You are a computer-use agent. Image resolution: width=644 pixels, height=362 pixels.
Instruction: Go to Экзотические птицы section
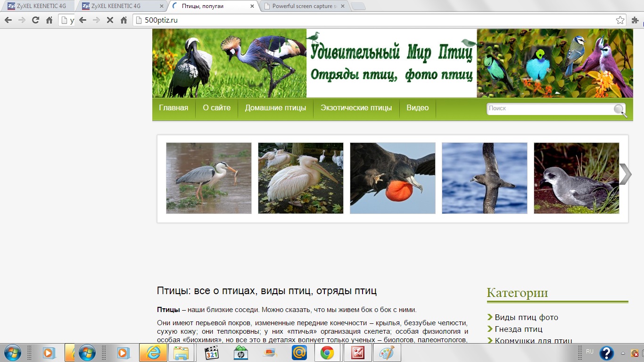click(356, 108)
